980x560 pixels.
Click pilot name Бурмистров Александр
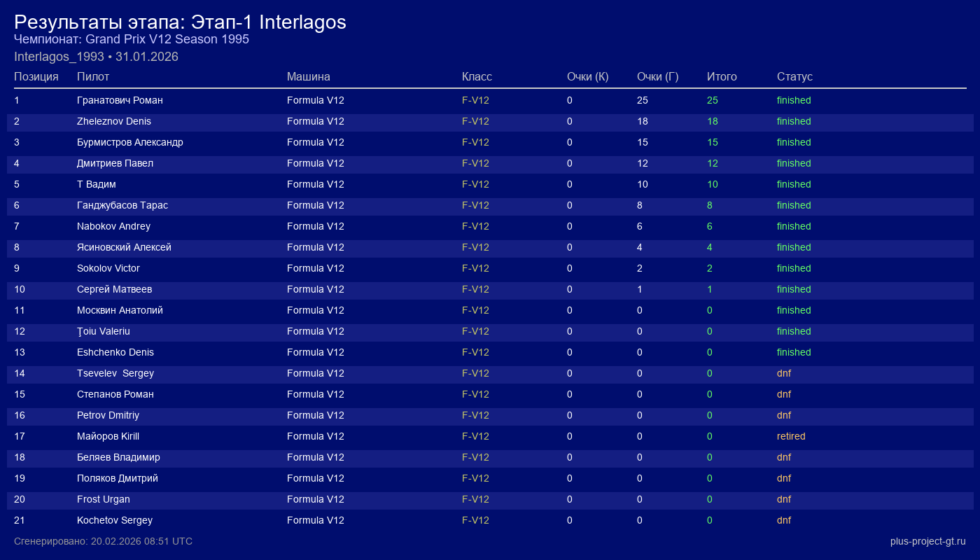129,142
